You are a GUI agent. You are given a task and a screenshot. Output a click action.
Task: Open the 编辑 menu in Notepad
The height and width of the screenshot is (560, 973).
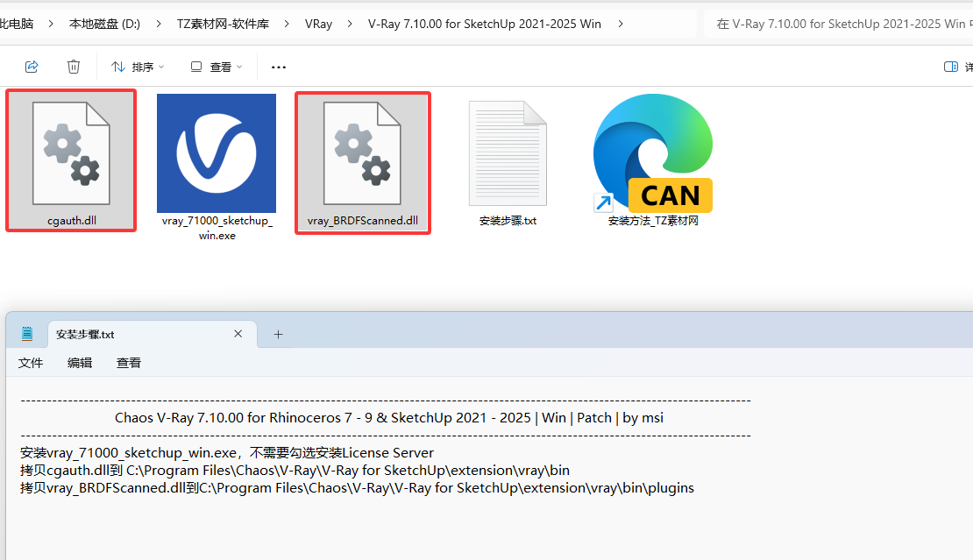click(80, 363)
